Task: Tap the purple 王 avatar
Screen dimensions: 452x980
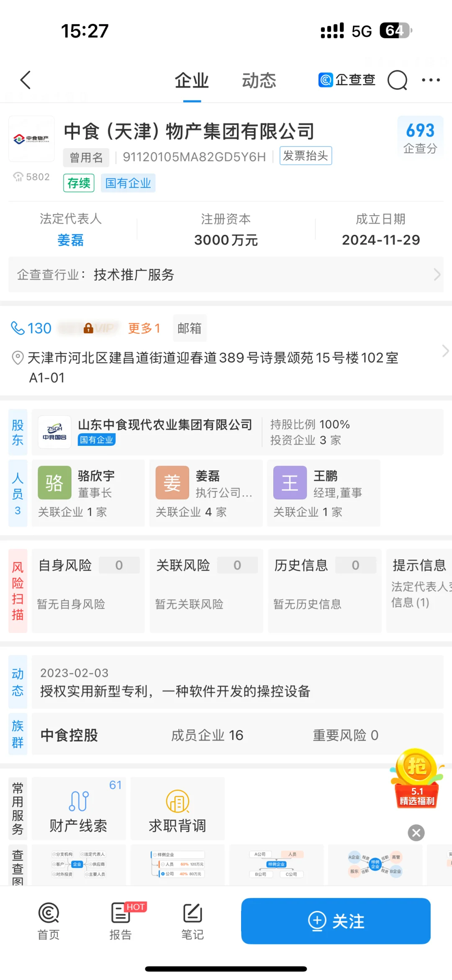Action: tap(290, 483)
